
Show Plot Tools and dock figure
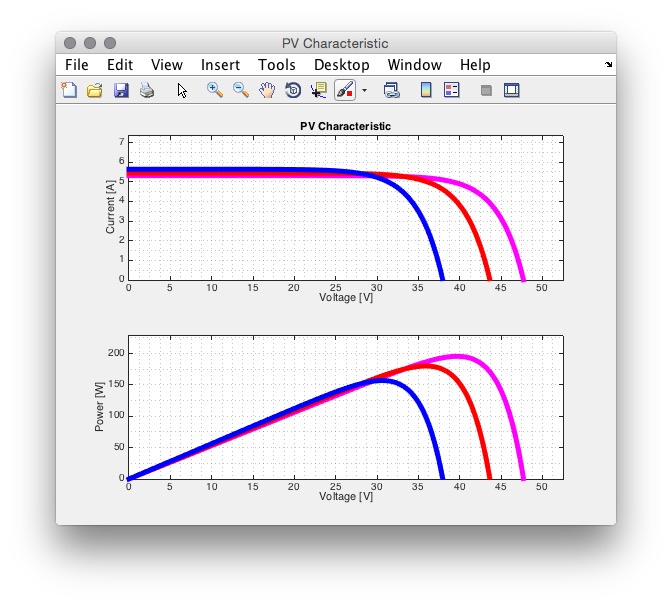coord(512,90)
